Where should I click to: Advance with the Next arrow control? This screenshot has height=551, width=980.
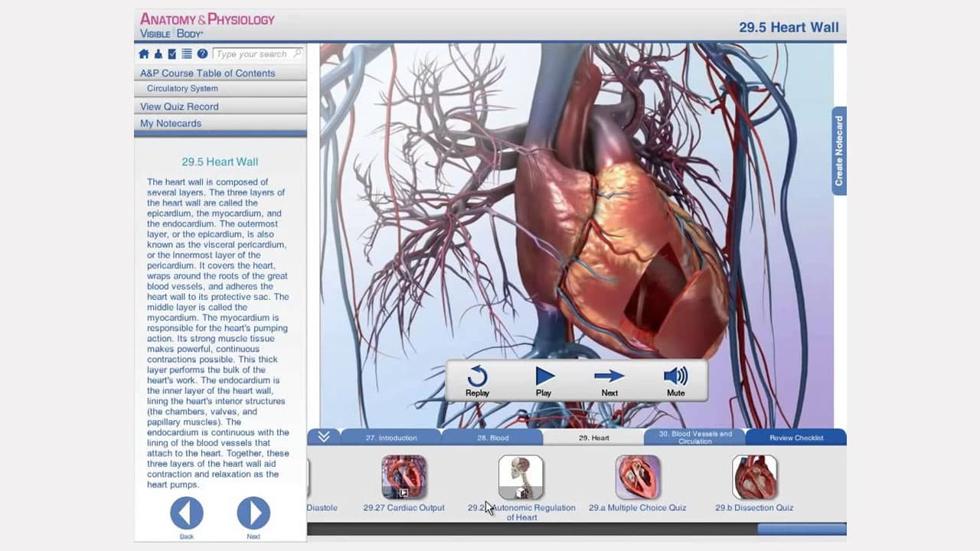(609, 377)
